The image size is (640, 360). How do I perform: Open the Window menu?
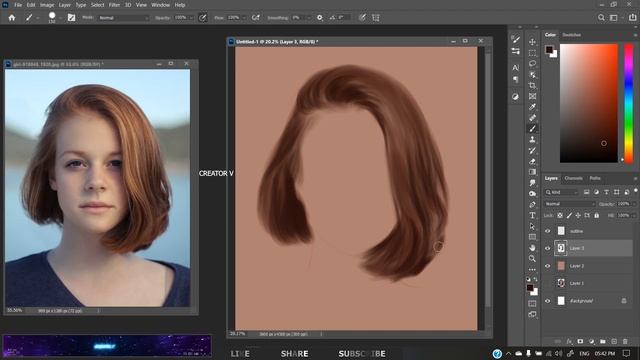click(160, 5)
